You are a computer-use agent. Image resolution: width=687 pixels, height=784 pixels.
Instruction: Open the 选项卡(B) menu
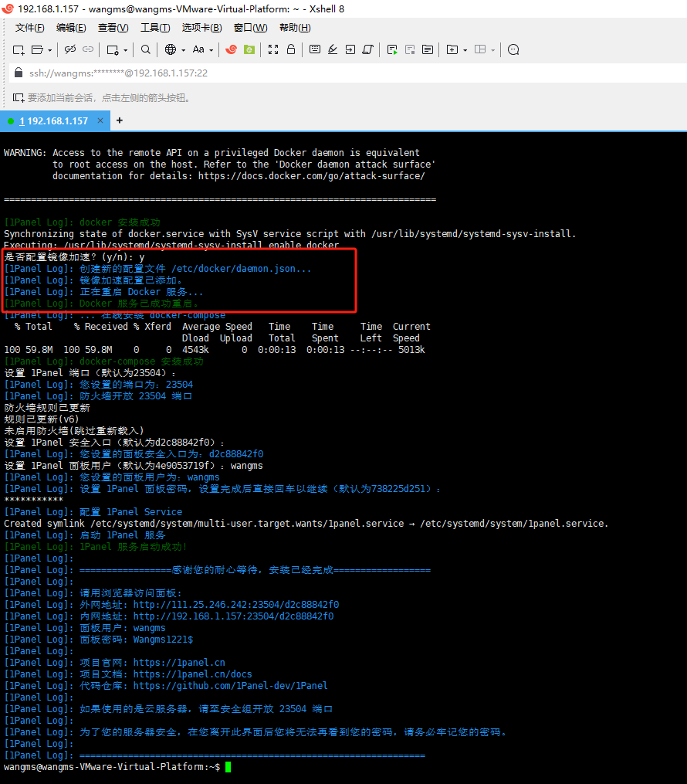(x=201, y=28)
